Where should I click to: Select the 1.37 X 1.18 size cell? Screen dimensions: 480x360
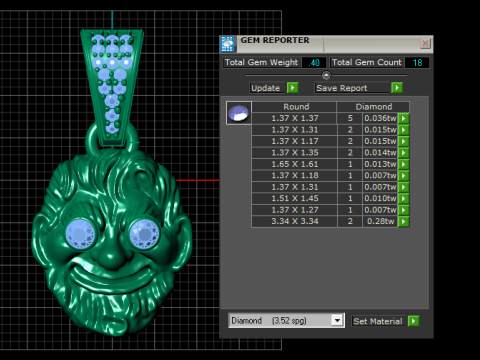(294, 176)
